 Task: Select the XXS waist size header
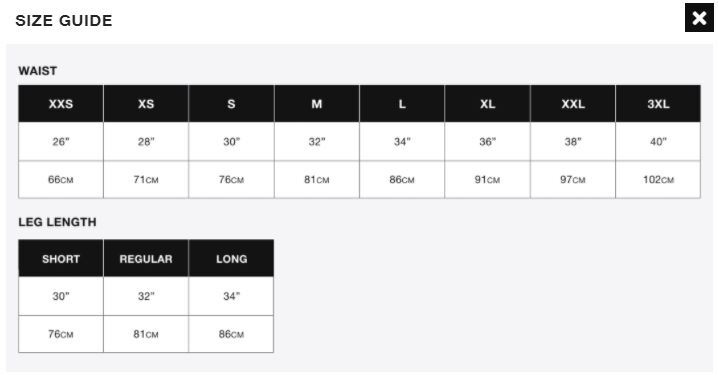click(x=61, y=103)
